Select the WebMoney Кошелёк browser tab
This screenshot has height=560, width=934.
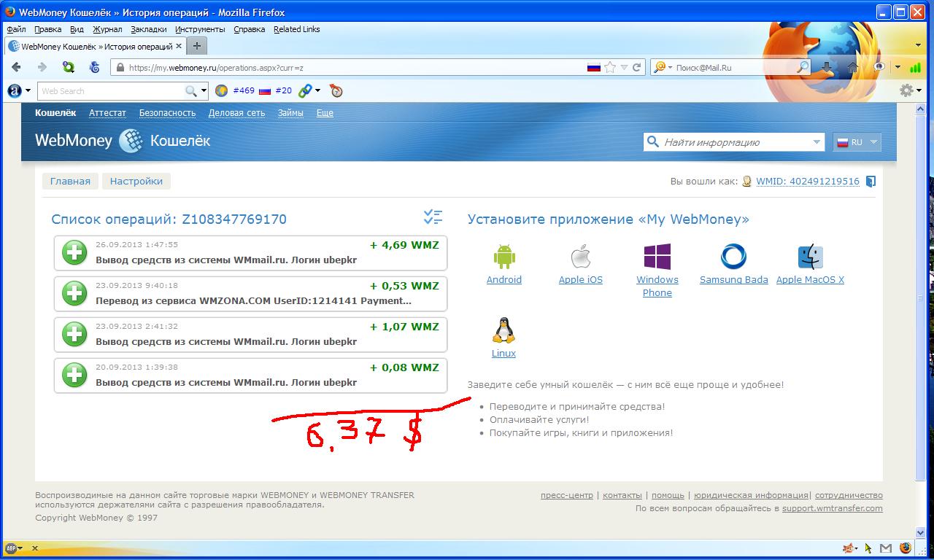[95, 47]
